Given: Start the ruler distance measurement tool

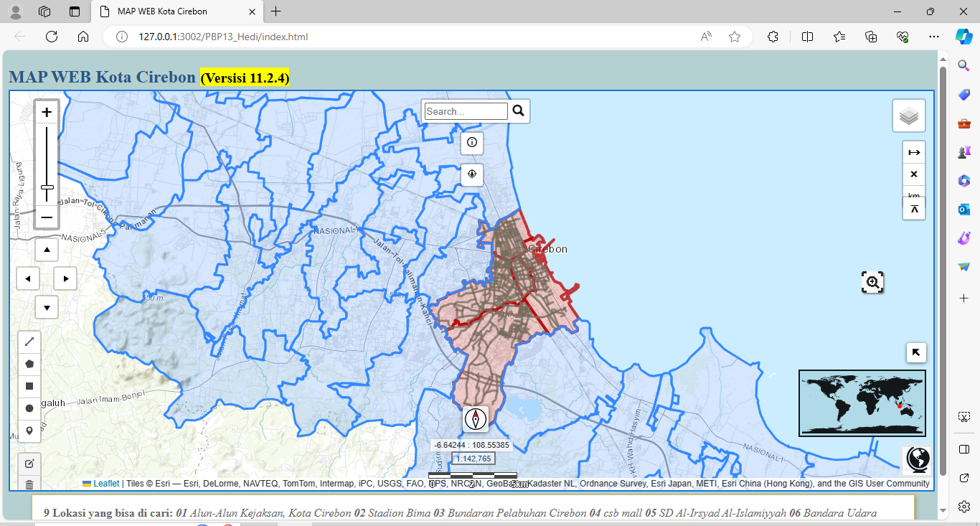Looking at the screenshot, I should point(913,152).
